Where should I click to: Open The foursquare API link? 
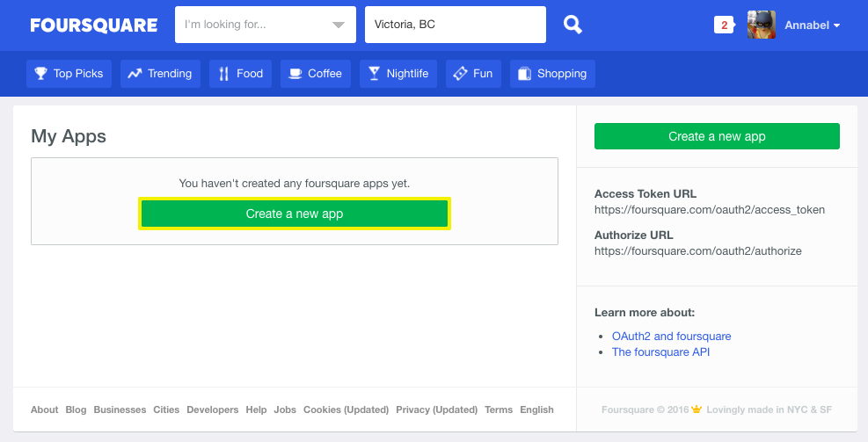(x=660, y=351)
